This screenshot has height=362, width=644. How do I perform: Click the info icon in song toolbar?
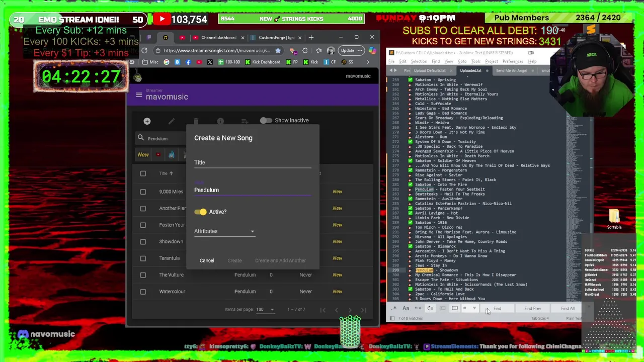220,121
